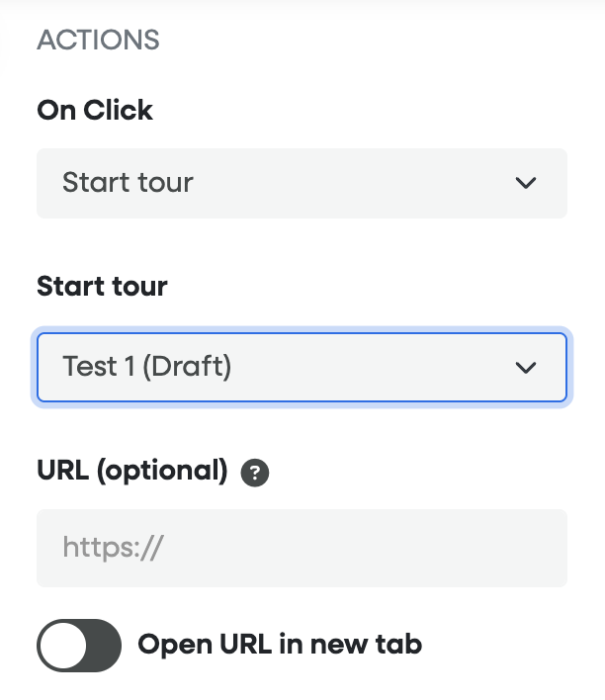Image resolution: width=605 pixels, height=700 pixels.
Task: Click the Test 1 (Draft) value text
Action: click(x=146, y=368)
